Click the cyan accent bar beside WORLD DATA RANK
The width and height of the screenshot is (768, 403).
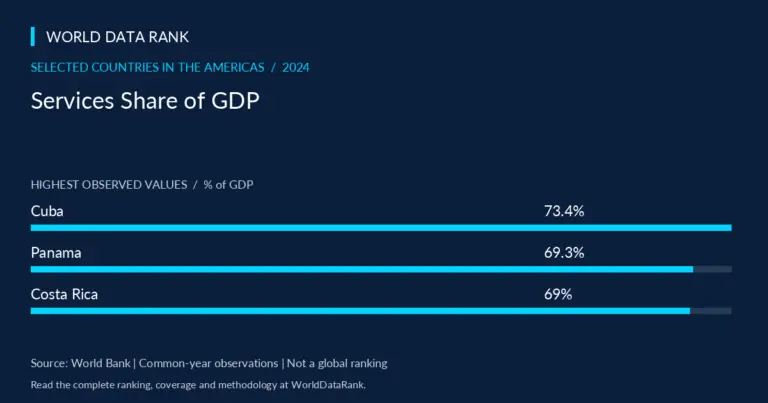(x=33, y=37)
